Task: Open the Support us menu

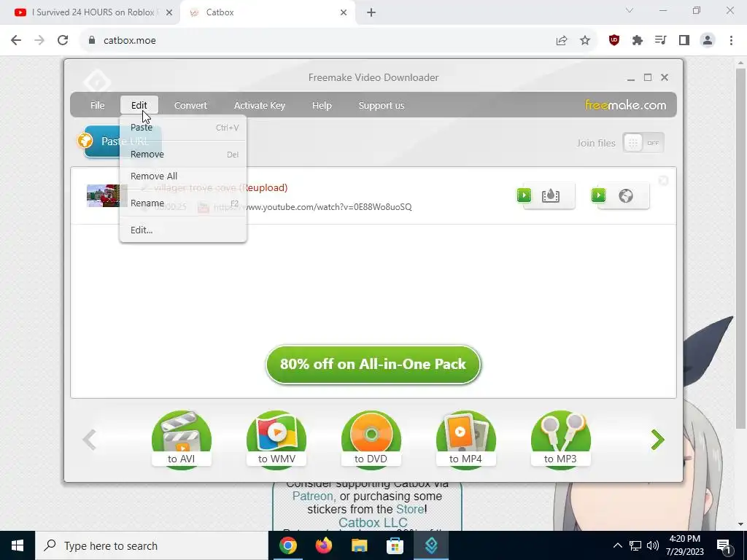Action: (381, 105)
